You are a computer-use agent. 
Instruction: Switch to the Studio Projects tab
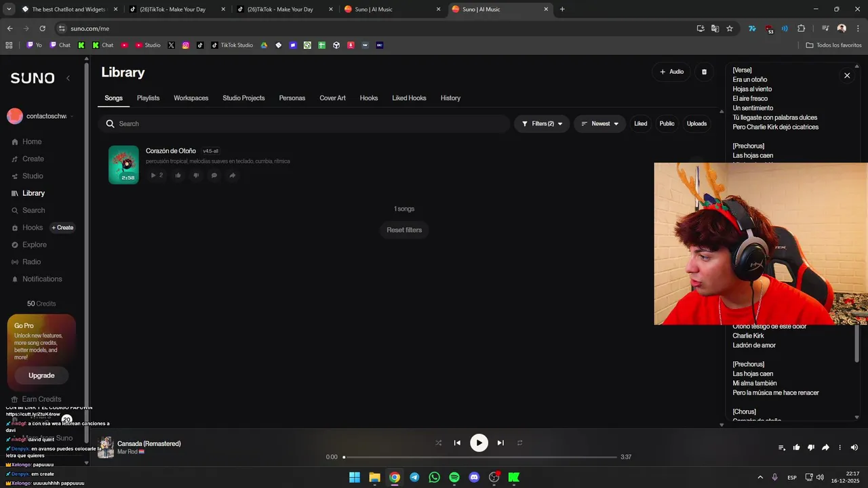point(243,98)
